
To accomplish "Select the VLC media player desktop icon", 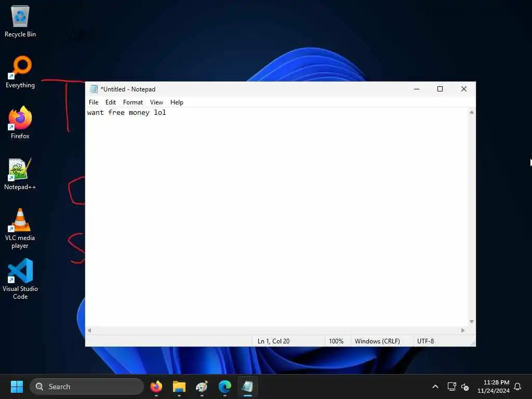I will (x=20, y=229).
